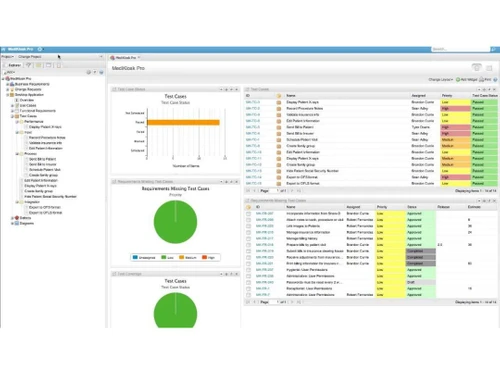This screenshot has height=375, width=500.
Task: Click the blue round icon above the project tree
Action: pos(101,72)
